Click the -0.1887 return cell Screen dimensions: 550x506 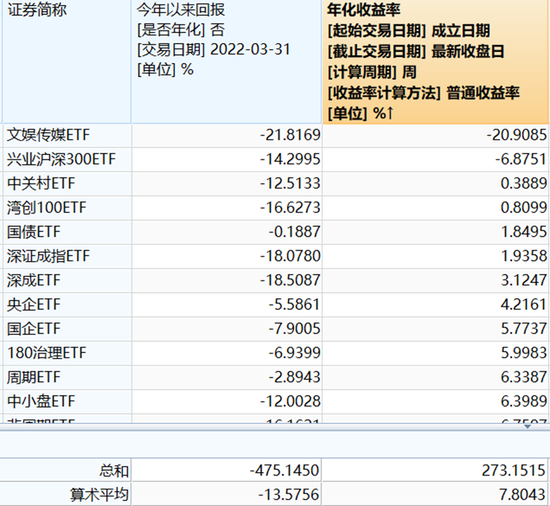227,232
